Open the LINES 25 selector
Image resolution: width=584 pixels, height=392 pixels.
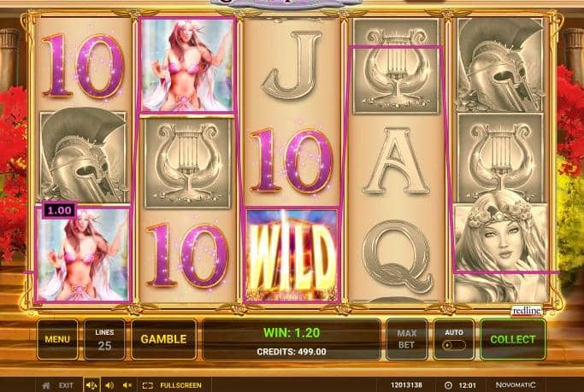click(104, 339)
